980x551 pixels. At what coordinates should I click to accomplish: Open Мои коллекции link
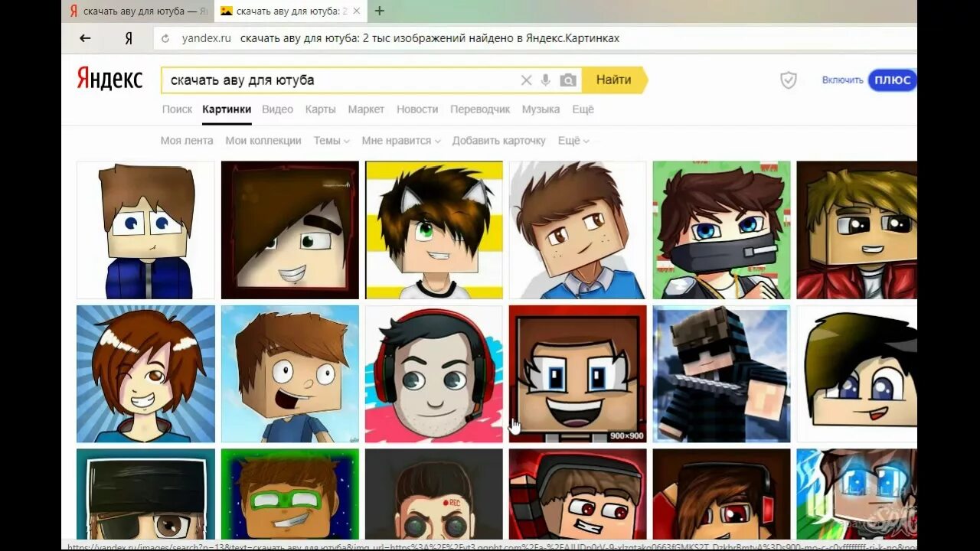pyautogui.click(x=263, y=141)
